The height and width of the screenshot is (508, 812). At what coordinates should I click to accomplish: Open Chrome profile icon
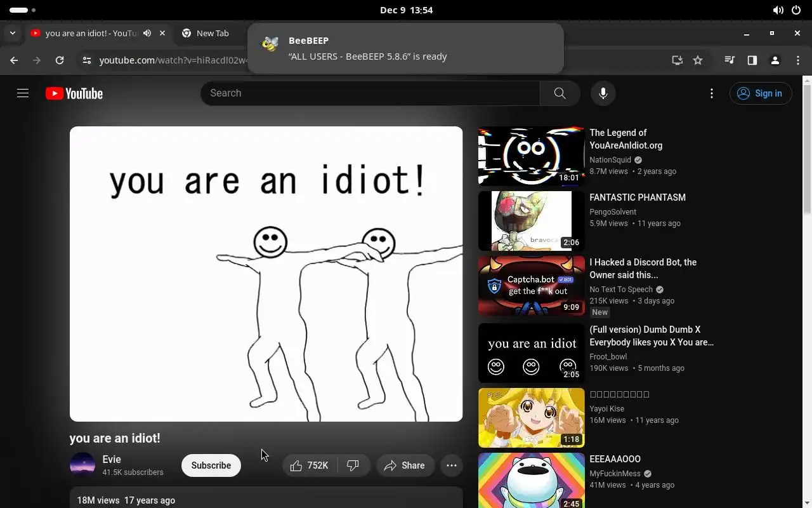coord(775,60)
